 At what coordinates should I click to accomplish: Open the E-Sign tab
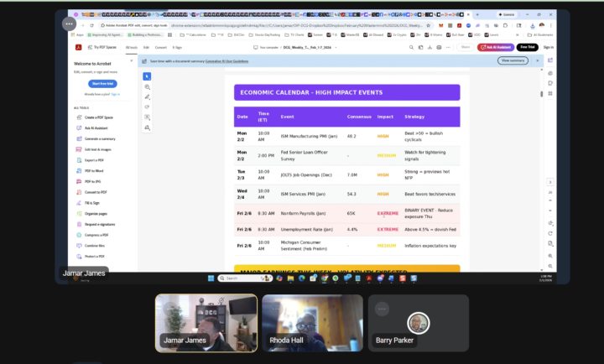tap(178, 47)
